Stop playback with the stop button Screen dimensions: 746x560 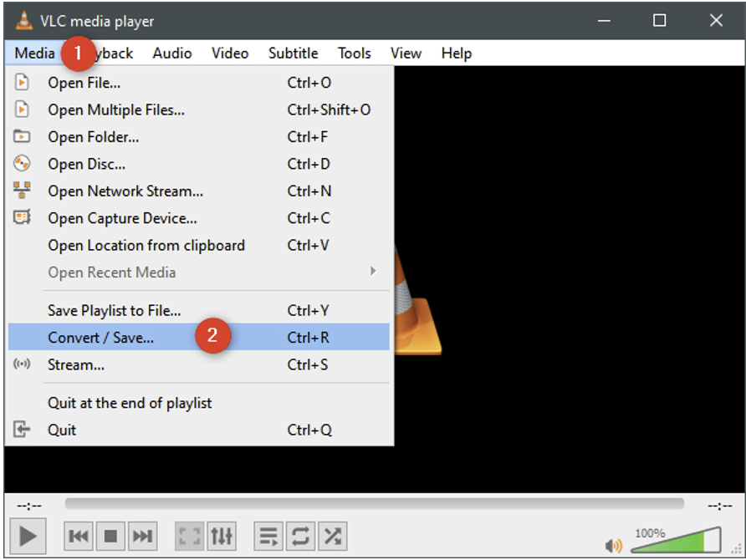point(110,537)
